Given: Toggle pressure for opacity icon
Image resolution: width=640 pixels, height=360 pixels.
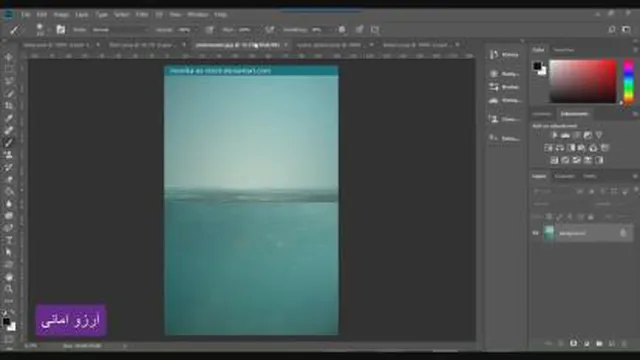Looking at the screenshot, I should point(209,30).
